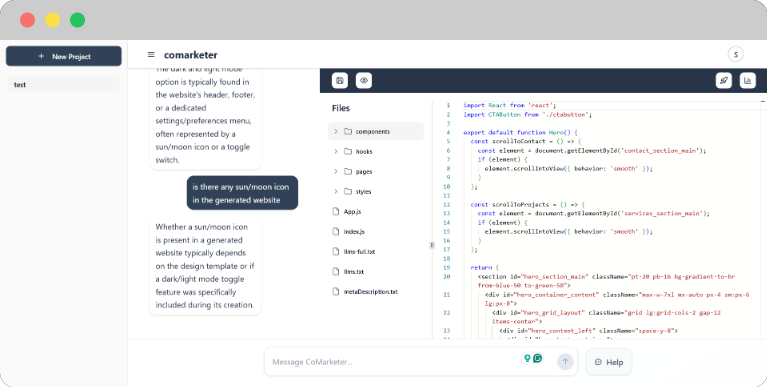This screenshot has height=387, width=767.
Task: Select the styles folder
Action: tap(376, 191)
